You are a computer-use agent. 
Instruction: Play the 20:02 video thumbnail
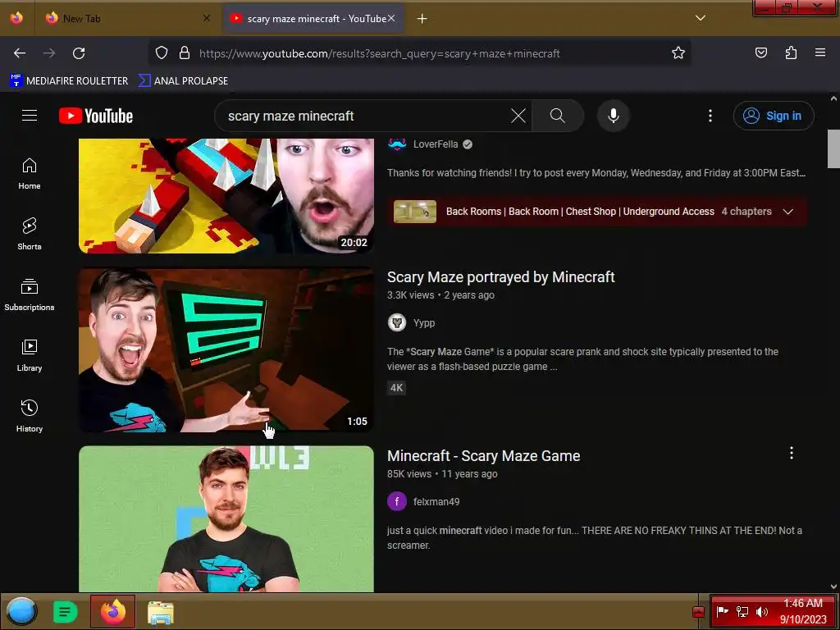coord(226,195)
